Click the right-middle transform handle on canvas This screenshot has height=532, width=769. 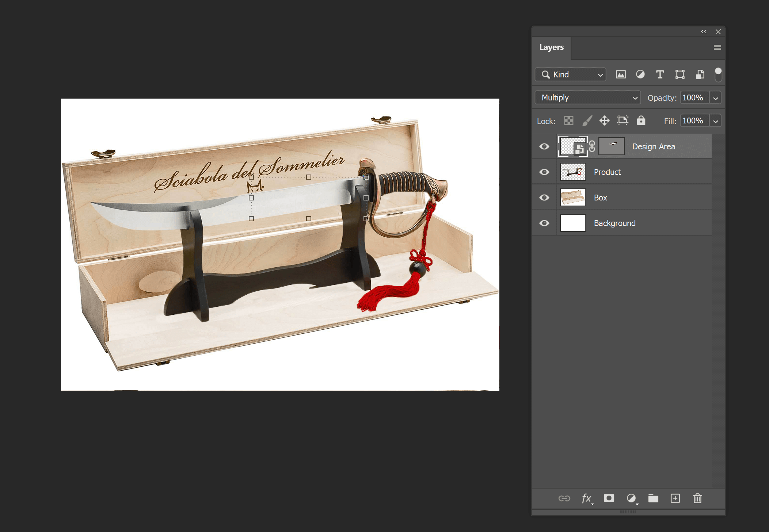pyautogui.click(x=366, y=198)
